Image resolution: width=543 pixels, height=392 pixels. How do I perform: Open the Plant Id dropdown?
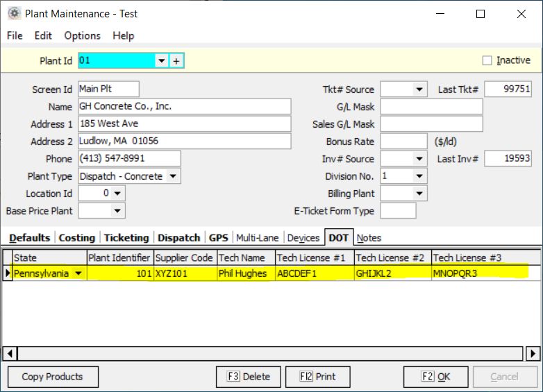[162, 61]
